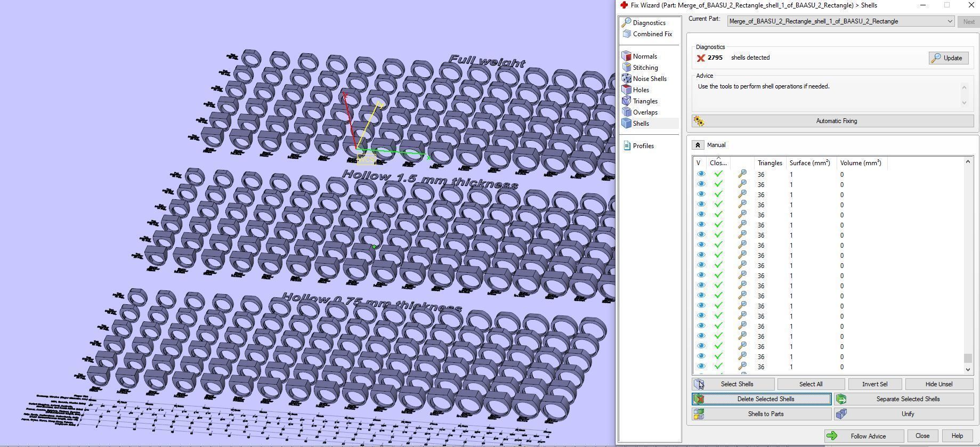980x447 pixels.
Task: Click the 'Full weight' label in viewport
Action: 487,61
